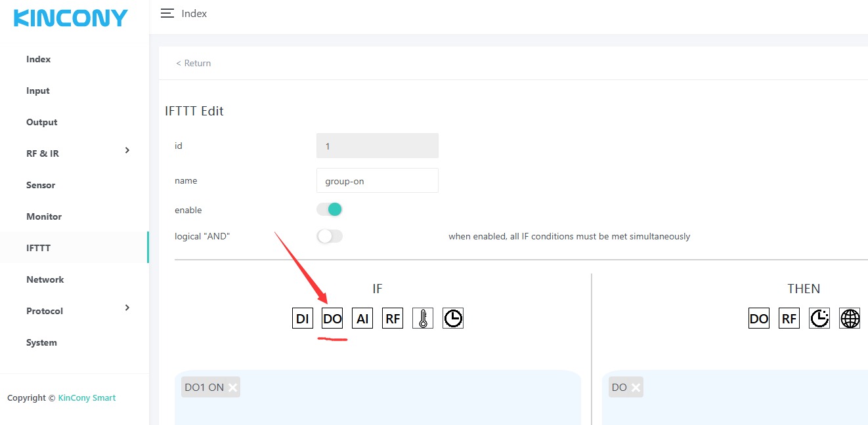Toggle the hamburger menu to collapse sidebar
Image resolution: width=868 pixels, height=425 pixels.
point(167,13)
